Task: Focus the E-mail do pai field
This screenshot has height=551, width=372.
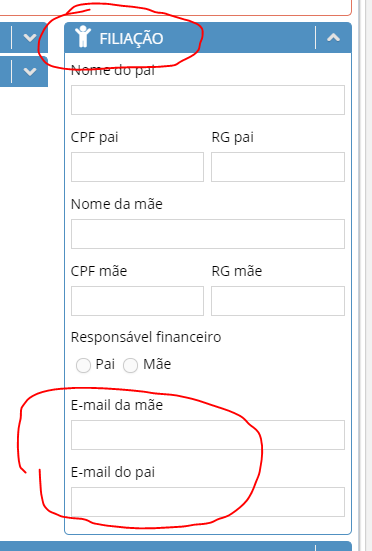Action: click(208, 502)
